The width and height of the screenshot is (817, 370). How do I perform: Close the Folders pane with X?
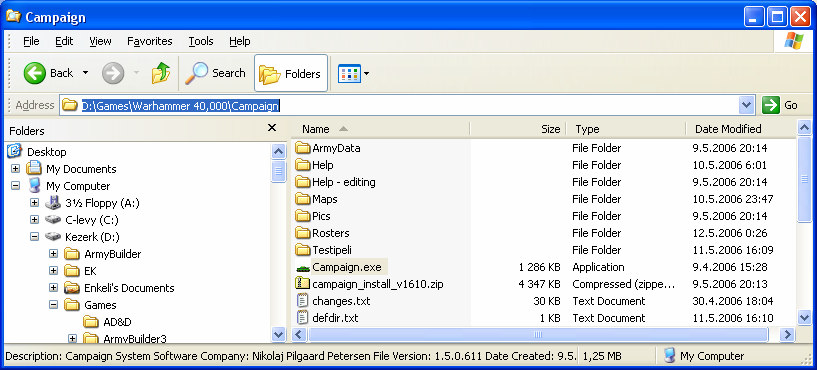(x=271, y=128)
